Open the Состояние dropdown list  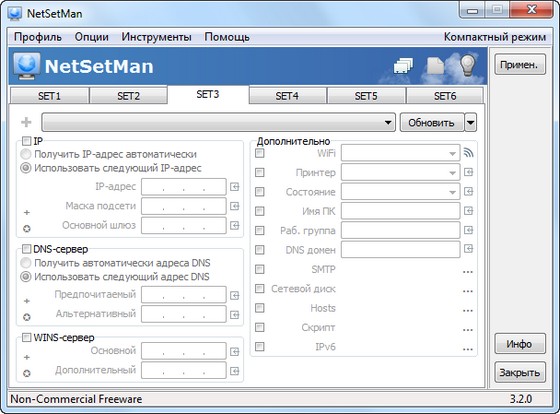click(400, 192)
